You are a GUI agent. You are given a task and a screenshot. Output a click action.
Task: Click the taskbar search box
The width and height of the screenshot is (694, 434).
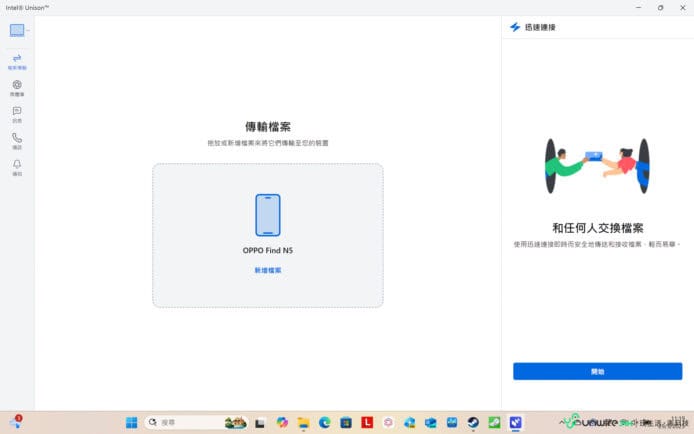click(x=196, y=422)
